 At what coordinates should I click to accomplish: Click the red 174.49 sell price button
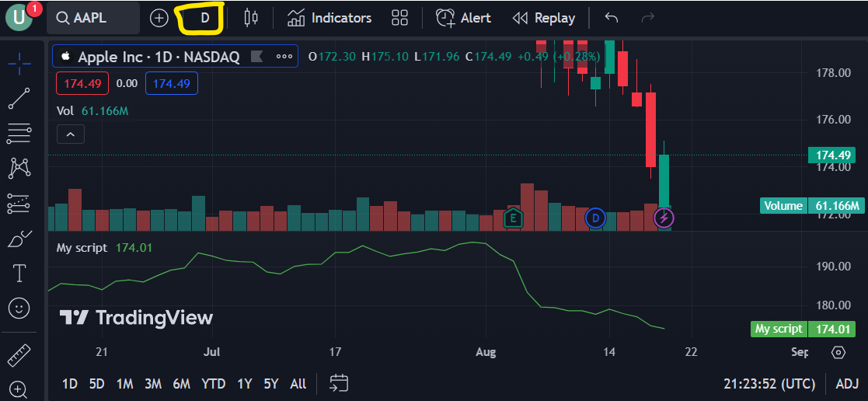click(x=82, y=84)
